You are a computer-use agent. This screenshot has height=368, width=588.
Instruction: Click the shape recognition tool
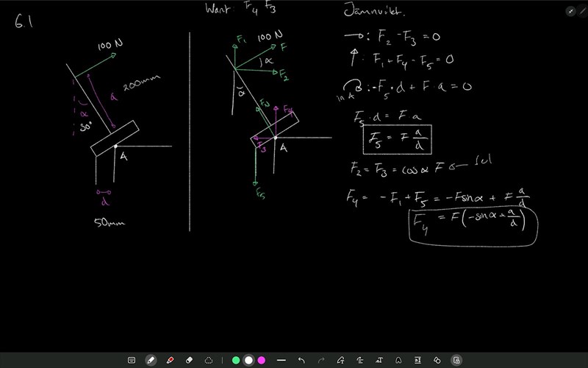click(341, 360)
